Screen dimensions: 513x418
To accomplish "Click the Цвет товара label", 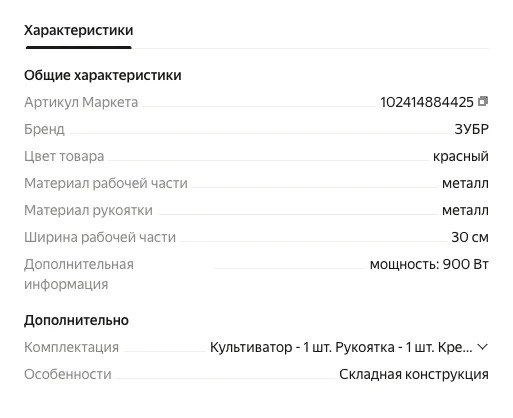I will tap(64, 156).
